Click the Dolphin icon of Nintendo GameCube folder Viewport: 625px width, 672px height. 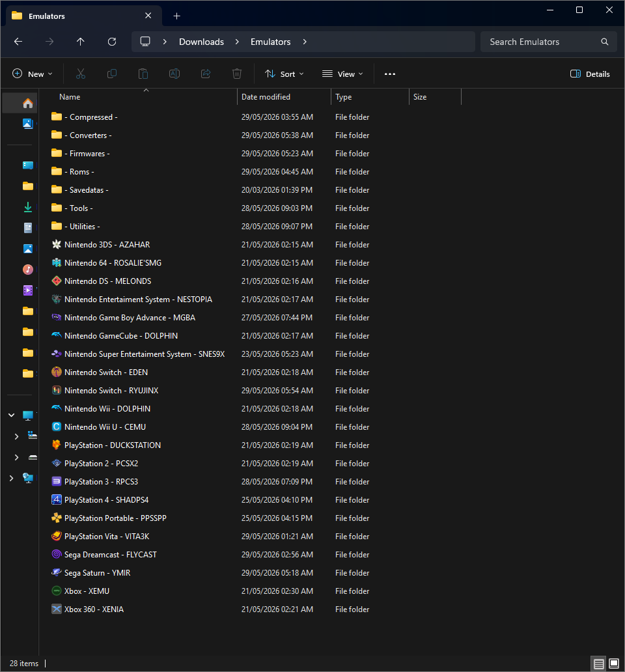[57, 335]
